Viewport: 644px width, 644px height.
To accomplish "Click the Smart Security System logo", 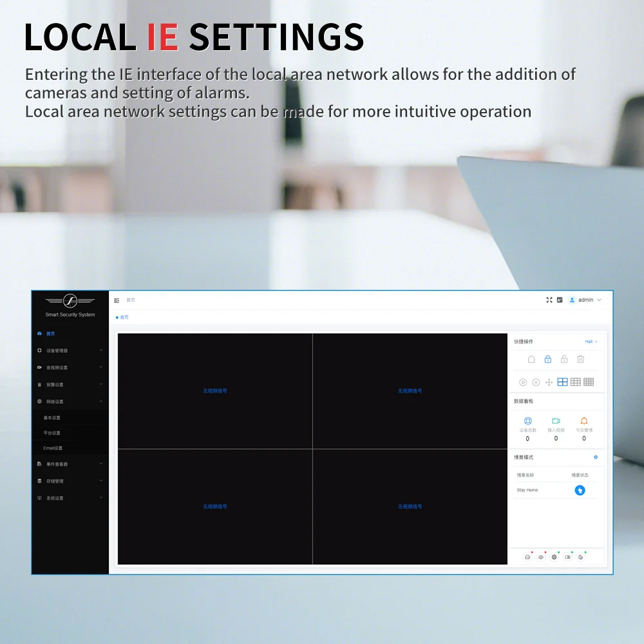I will [70, 305].
